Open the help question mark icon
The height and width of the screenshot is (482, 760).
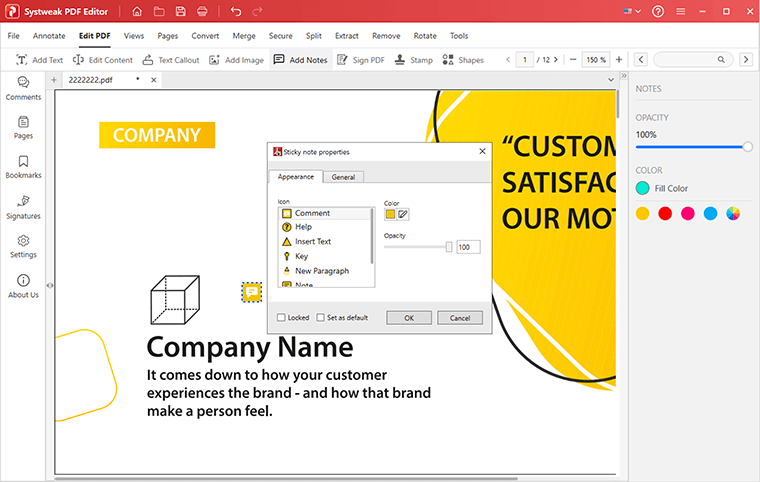(x=658, y=11)
